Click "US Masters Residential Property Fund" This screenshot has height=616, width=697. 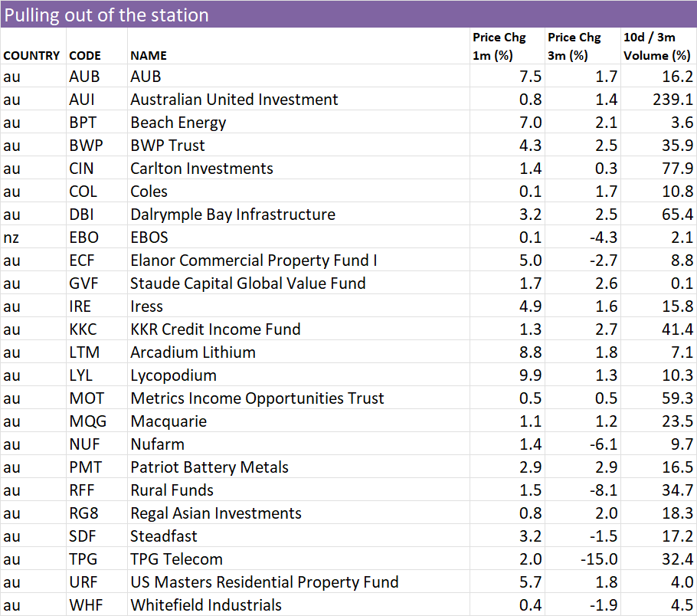tap(264, 582)
